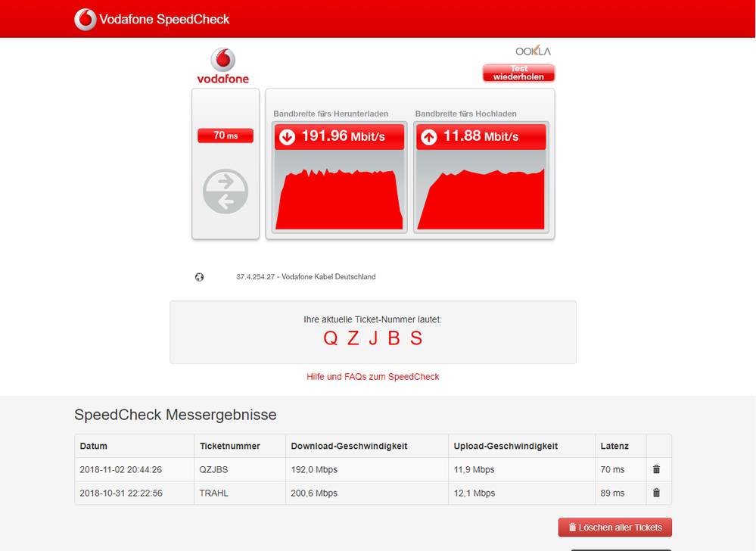Click the Vodafone logo in red header
This screenshot has height=551, width=756.
(86, 19)
